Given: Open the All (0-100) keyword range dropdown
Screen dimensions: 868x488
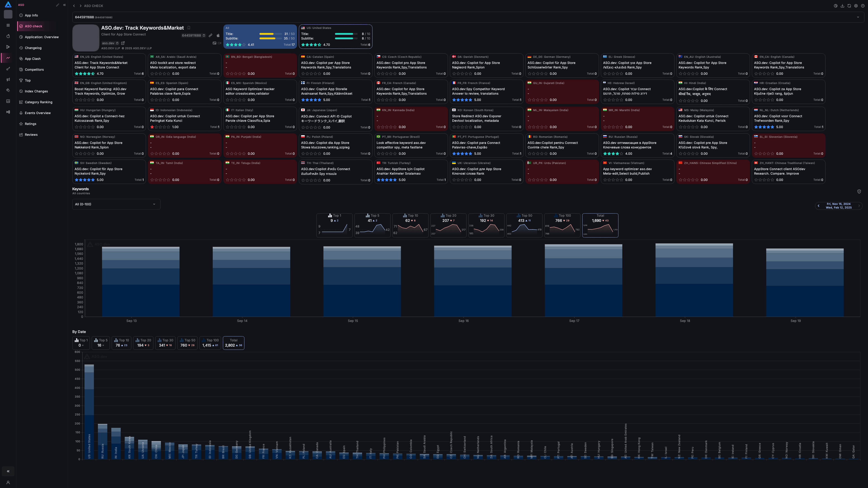Looking at the screenshot, I should pyautogui.click(x=116, y=204).
